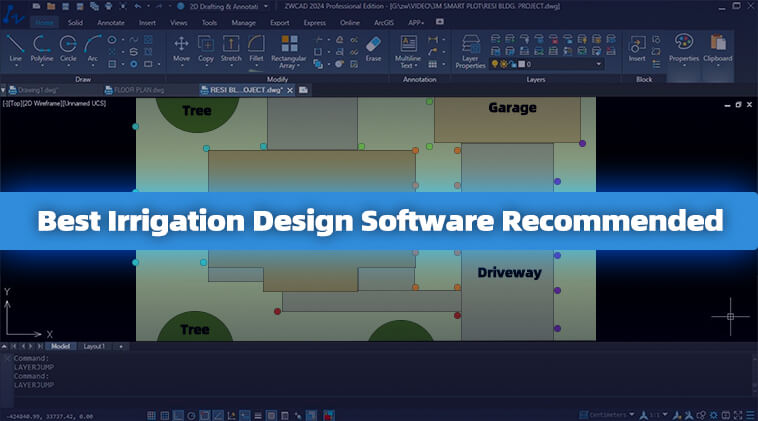
Task: Open the Express ribbon tab
Action: coord(314,22)
